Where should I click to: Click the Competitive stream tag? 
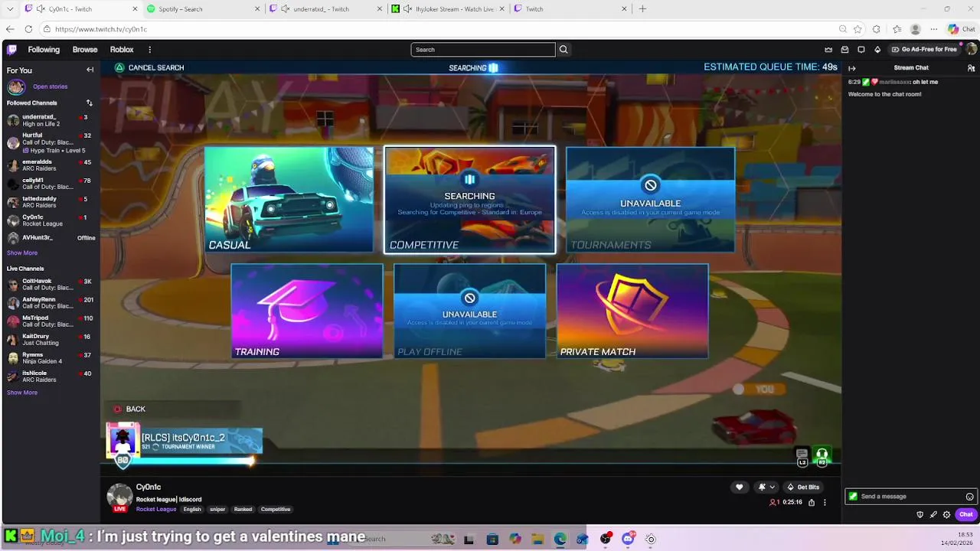tap(276, 509)
